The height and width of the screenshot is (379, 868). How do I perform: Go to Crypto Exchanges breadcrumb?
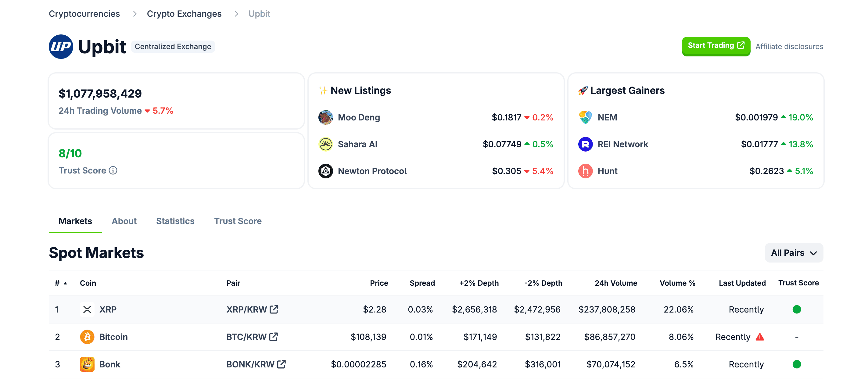pos(184,13)
